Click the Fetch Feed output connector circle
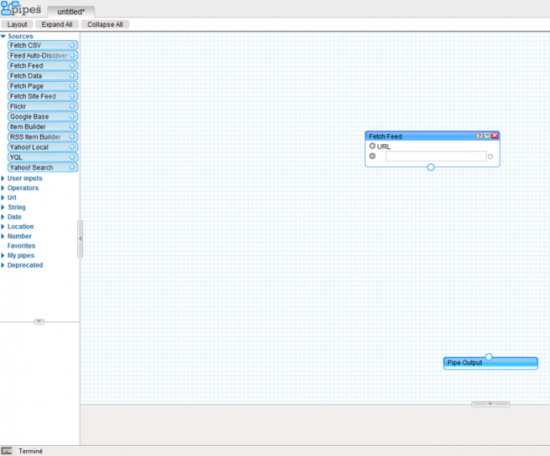 [x=431, y=167]
